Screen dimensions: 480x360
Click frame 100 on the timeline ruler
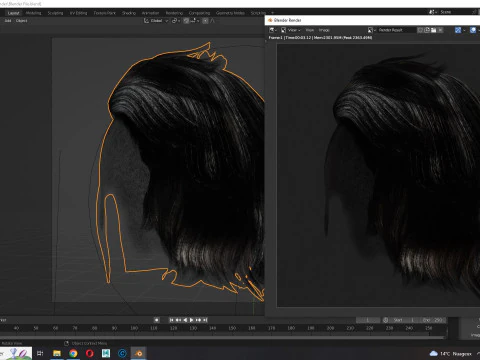click(x=134, y=328)
